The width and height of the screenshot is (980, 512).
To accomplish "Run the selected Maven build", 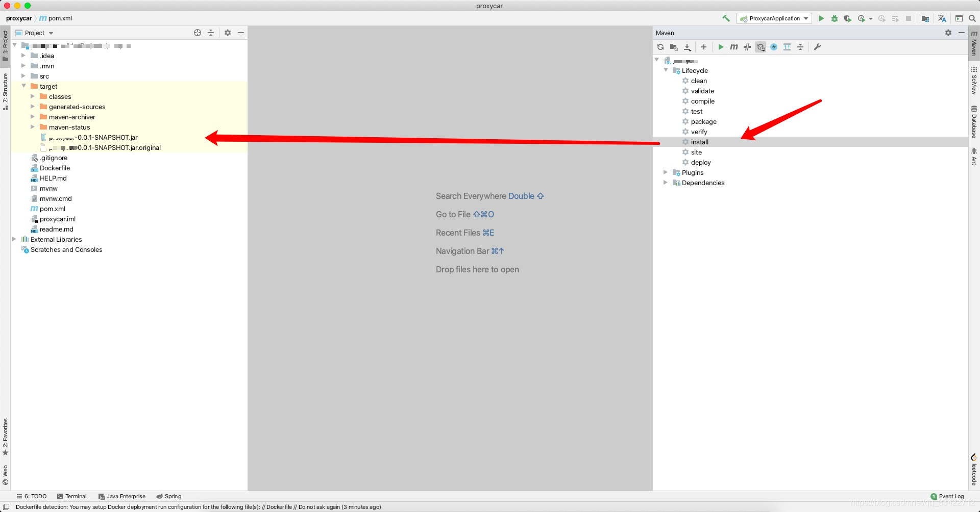I will pyautogui.click(x=721, y=47).
